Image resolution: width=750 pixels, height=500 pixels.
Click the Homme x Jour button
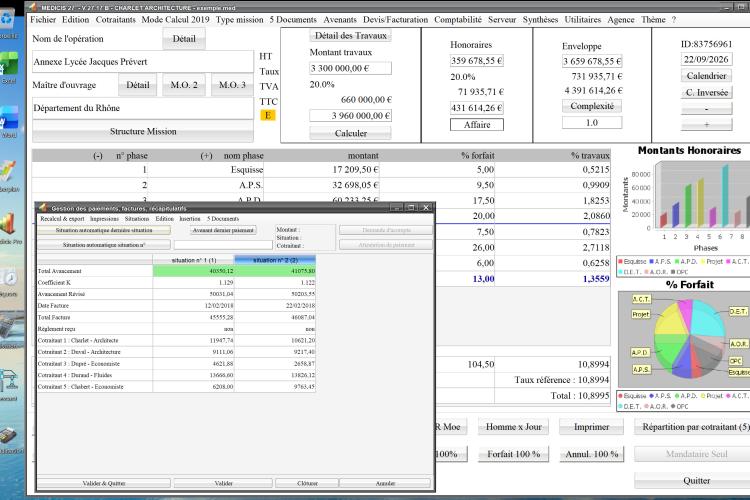514,427
